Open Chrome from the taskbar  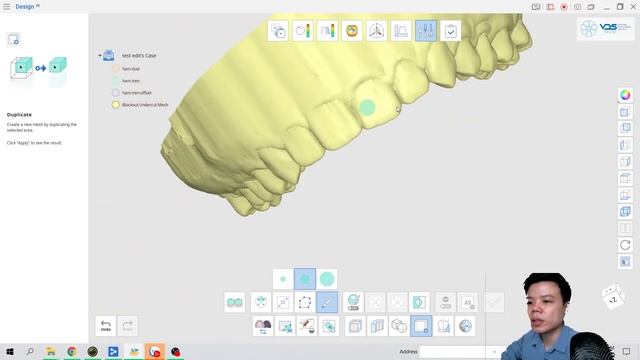tap(72, 351)
